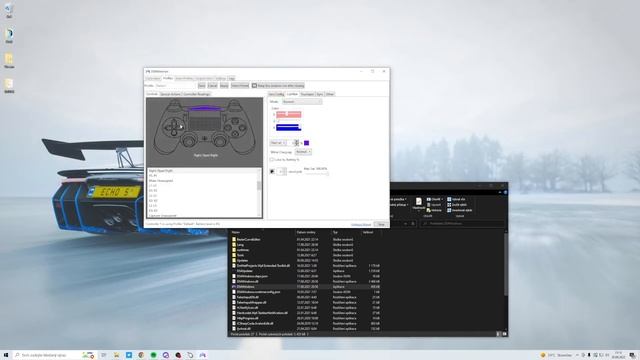
Task: Click the Explorer search box
Action: click(464, 224)
